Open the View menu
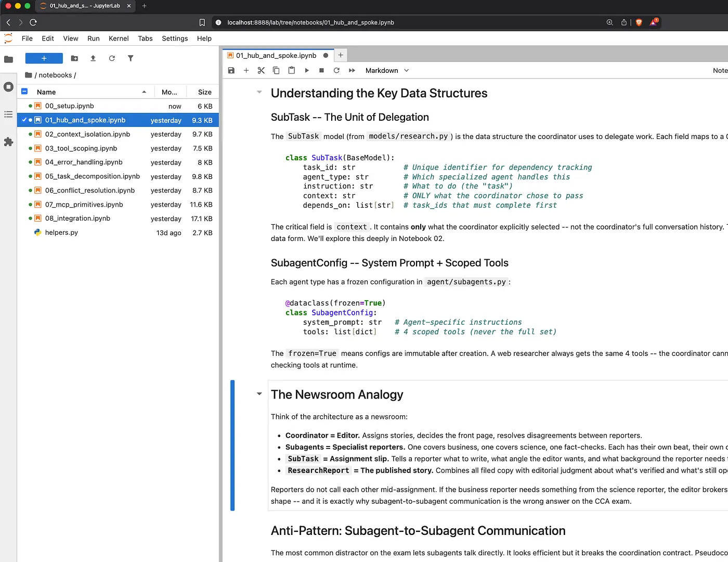Image resolution: width=728 pixels, height=562 pixels. pos(71,39)
